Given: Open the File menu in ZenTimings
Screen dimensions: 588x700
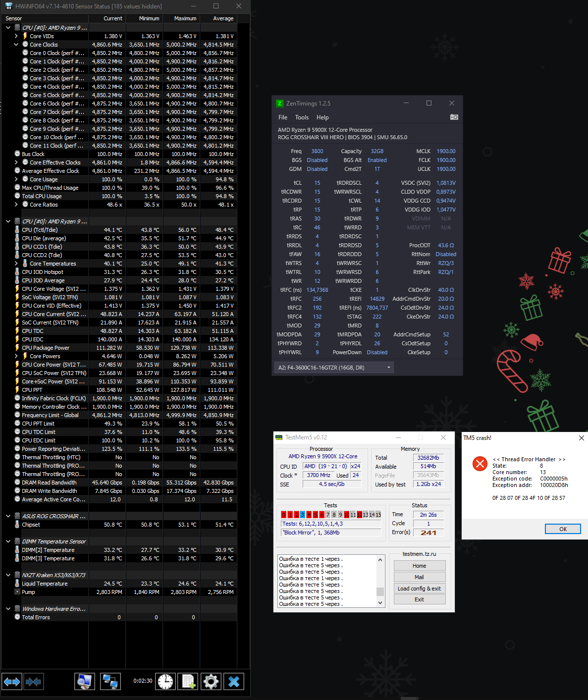Looking at the screenshot, I should tap(283, 117).
